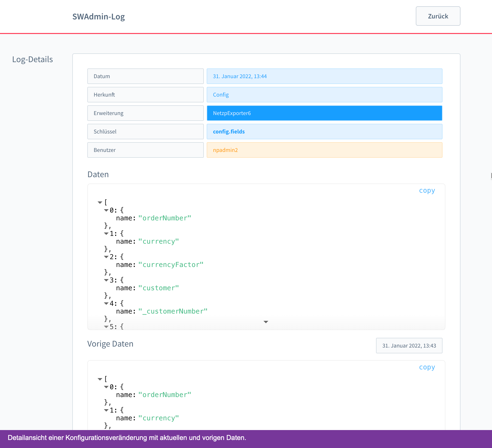The height and width of the screenshot is (448, 492).
Task: Click "currencyFactor" value in Daten
Action: (x=171, y=265)
